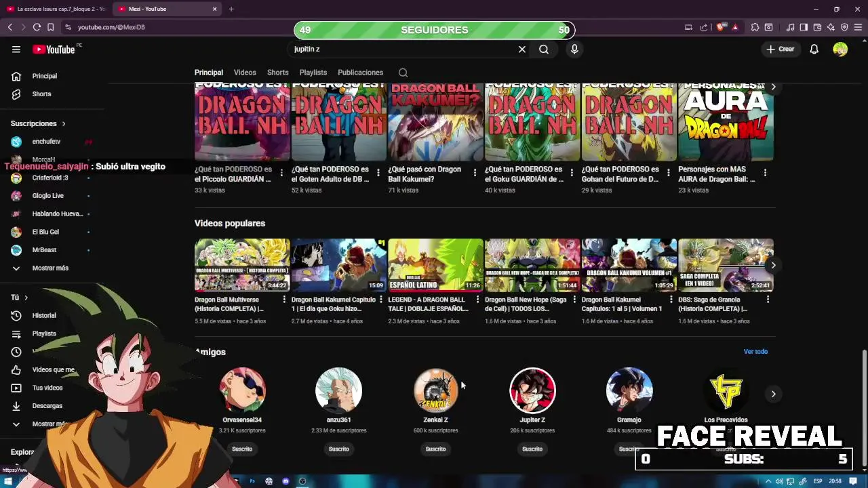Image resolution: width=868 pixels, height=488 pixels.
Task: Open the account avatar menu
Action: [x=840, y=49]
